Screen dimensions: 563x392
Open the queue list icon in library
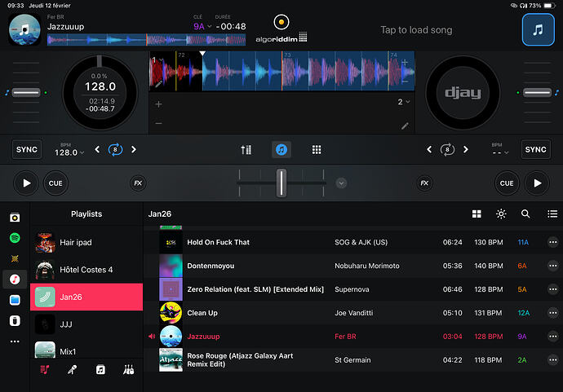coord(550,214)
